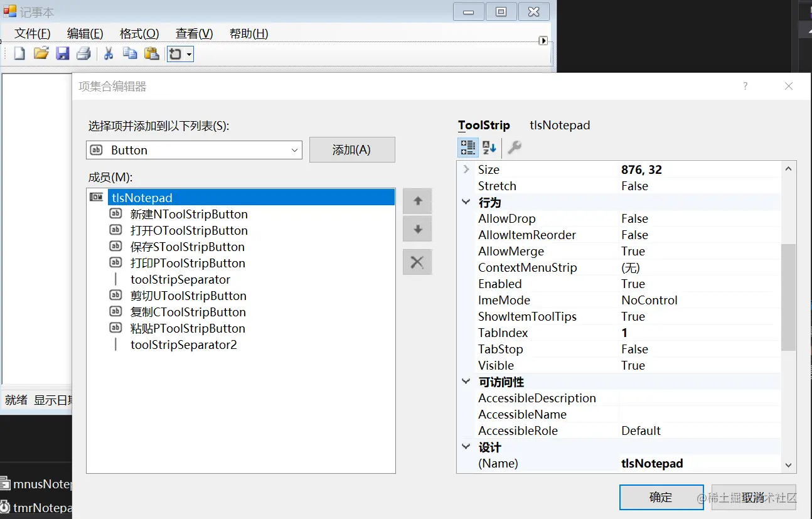The height and width of the screenshot is (519, 812).
Task: Enable AllowDrop in the behavior properties
Action: point(636,218)
